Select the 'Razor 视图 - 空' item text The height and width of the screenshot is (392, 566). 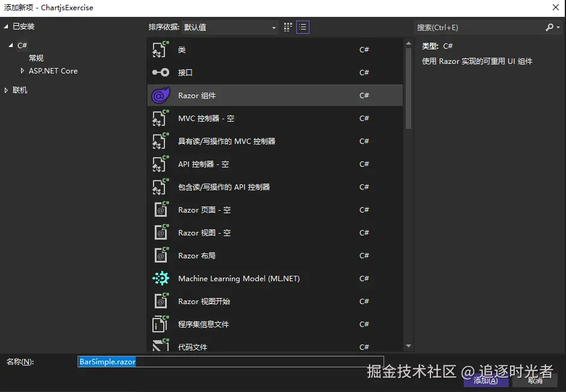coord(204,233)
